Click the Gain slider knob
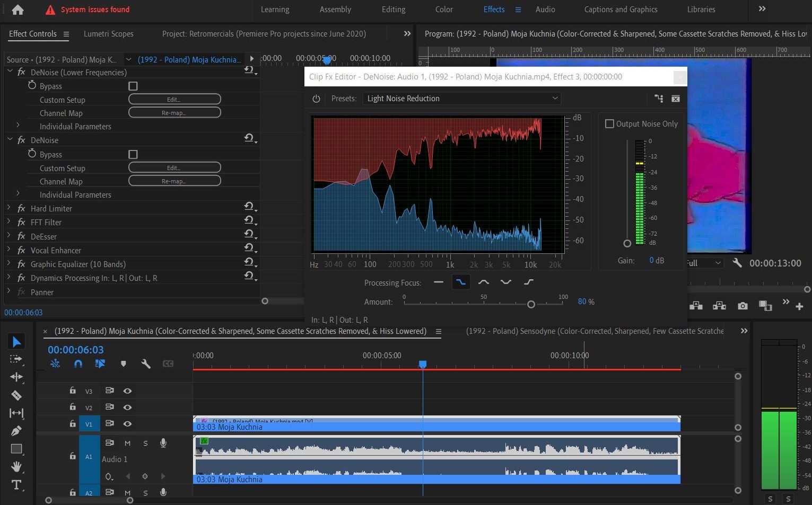This screenshot has width=812, height=505. [627, 243]
